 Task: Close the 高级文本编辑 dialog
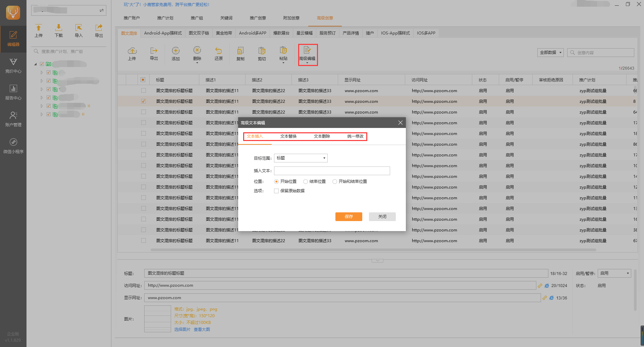click(x=400, y=123)
